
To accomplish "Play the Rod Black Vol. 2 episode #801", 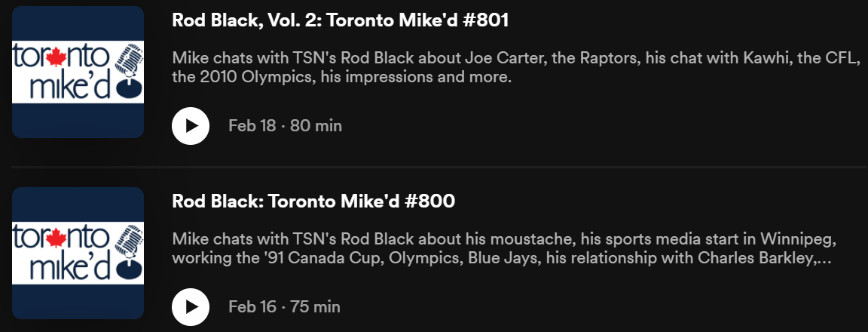I will [191, 125].
